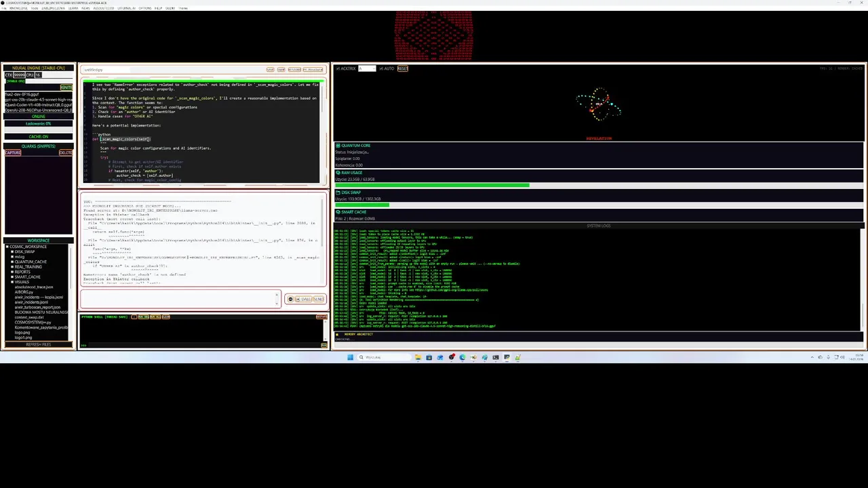
Task: Select OpenAI-20B-NEOPlus-Uncensored model
Action: (x=39, y=110)
